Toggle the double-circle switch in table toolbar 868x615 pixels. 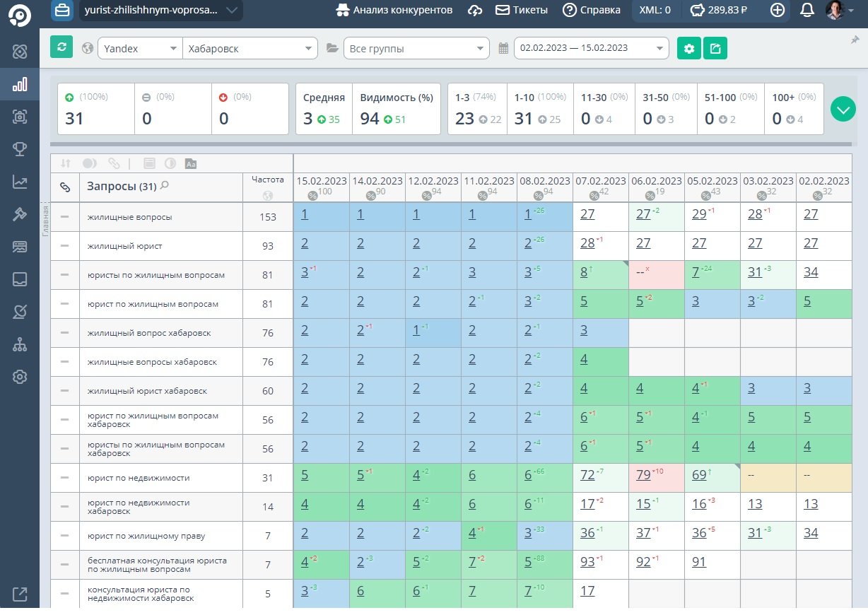pos(89,163)
